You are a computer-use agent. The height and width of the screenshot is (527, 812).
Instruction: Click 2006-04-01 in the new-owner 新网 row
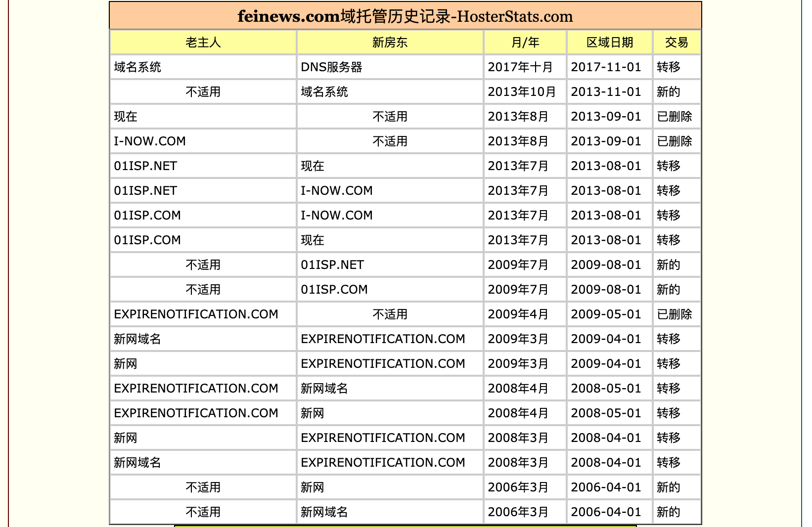click(606, 487)
